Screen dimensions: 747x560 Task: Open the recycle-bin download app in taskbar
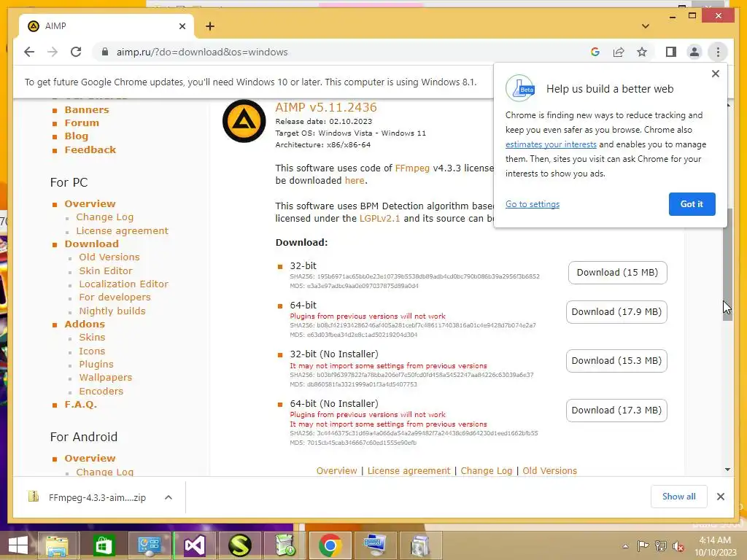point(285,545)
